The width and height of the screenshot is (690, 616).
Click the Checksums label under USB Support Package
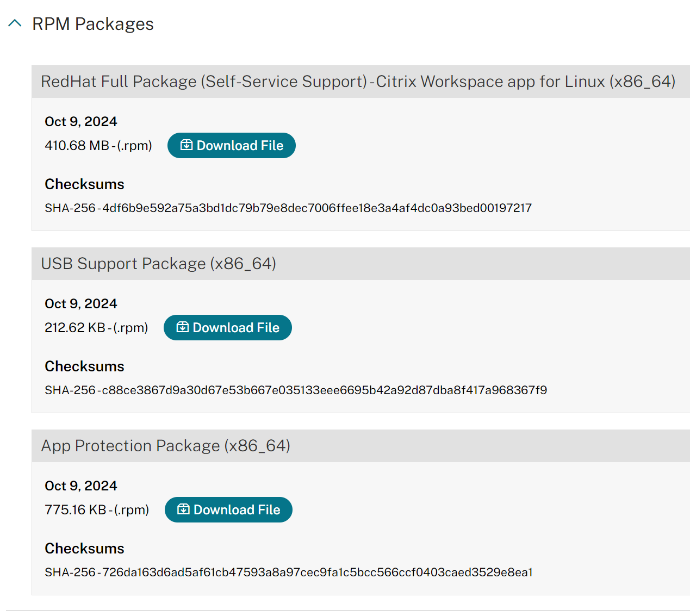coord(84,366)
